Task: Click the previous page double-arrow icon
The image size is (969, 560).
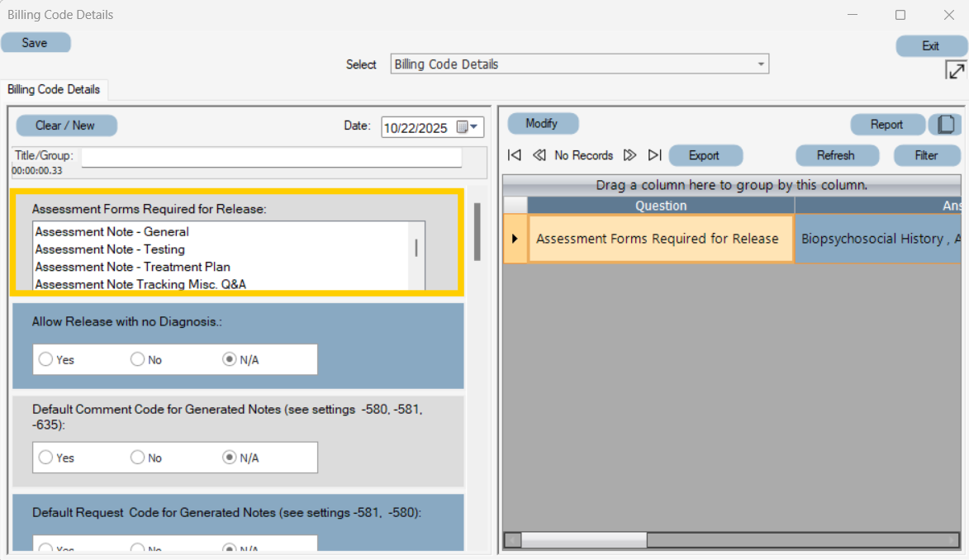Action: pos(538,154)
